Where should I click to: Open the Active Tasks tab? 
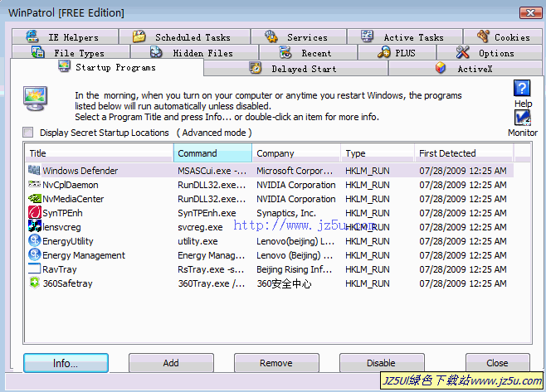pyautogui.click(x=405, y=36)
